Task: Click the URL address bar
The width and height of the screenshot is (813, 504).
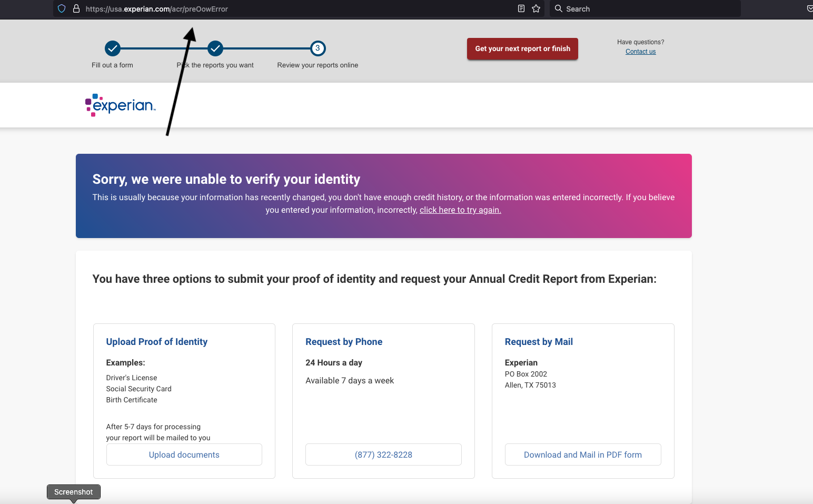Action: point(295,9)
